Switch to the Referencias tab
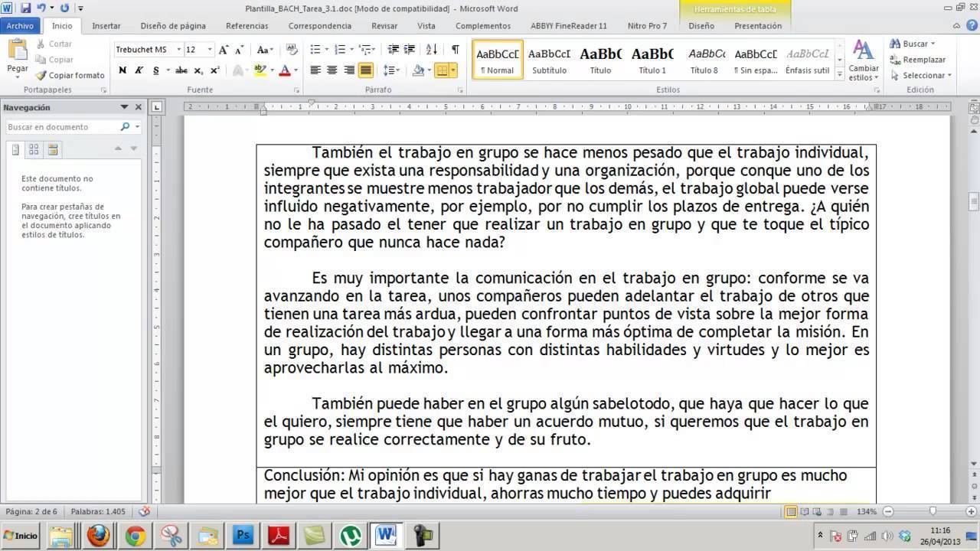This screenshot has width=980, height=551. pos(247,26)
